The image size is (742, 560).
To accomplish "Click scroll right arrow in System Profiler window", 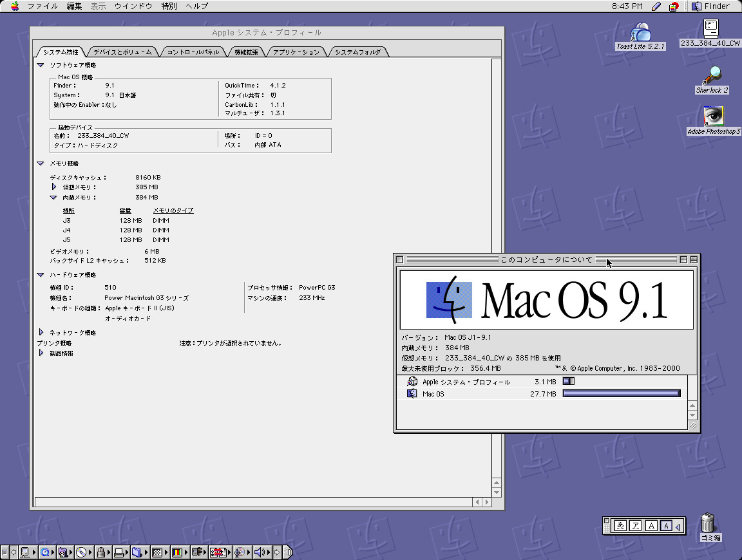I will 486,502.
